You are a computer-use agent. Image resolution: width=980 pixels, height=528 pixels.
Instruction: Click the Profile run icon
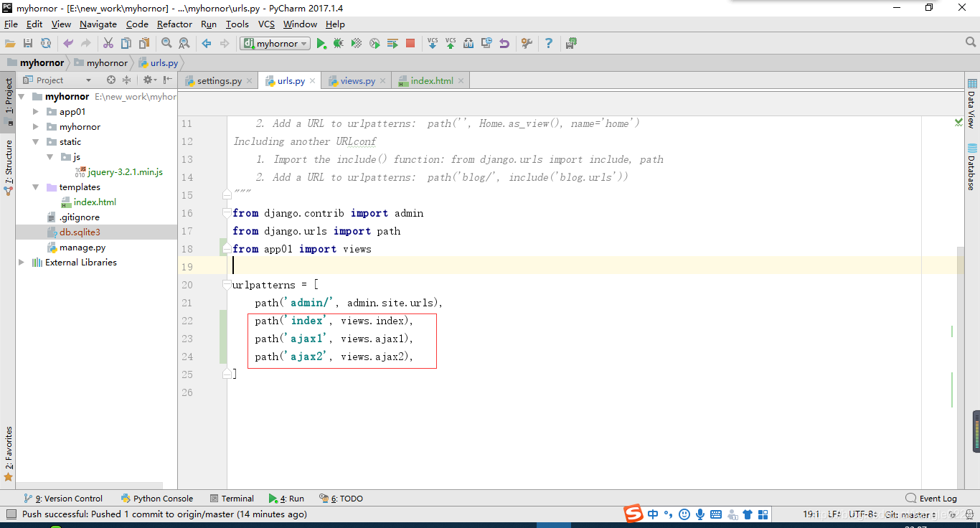click(374, 44)
